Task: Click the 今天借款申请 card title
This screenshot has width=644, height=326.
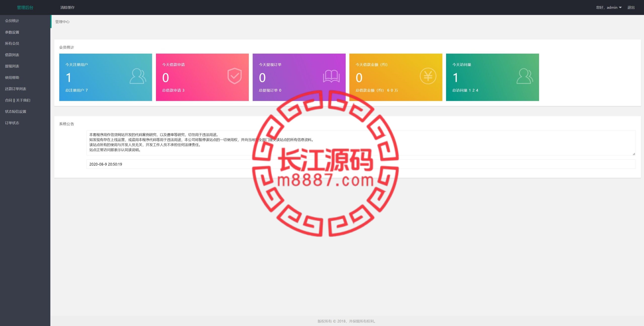Action: [173, 64]
